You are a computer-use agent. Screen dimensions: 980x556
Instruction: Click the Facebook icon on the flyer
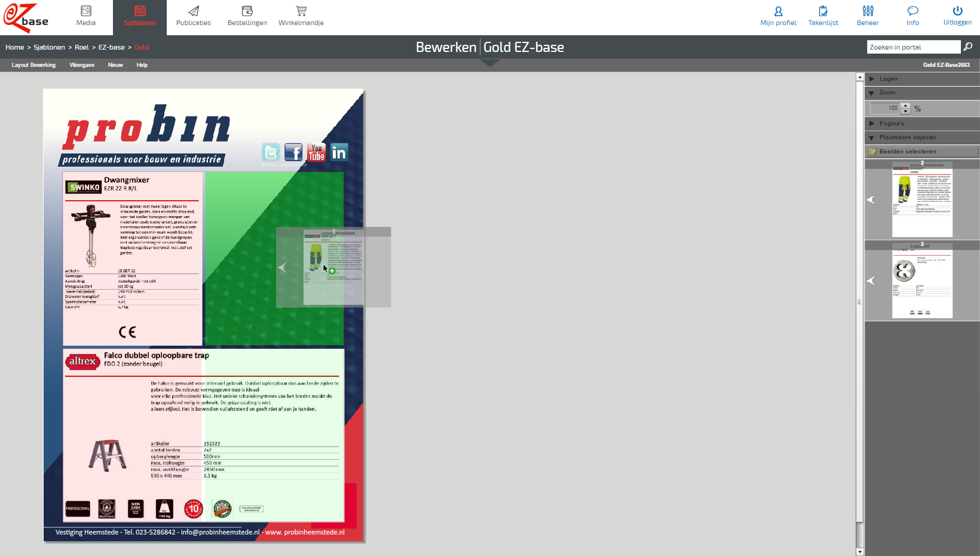(293, 153)
